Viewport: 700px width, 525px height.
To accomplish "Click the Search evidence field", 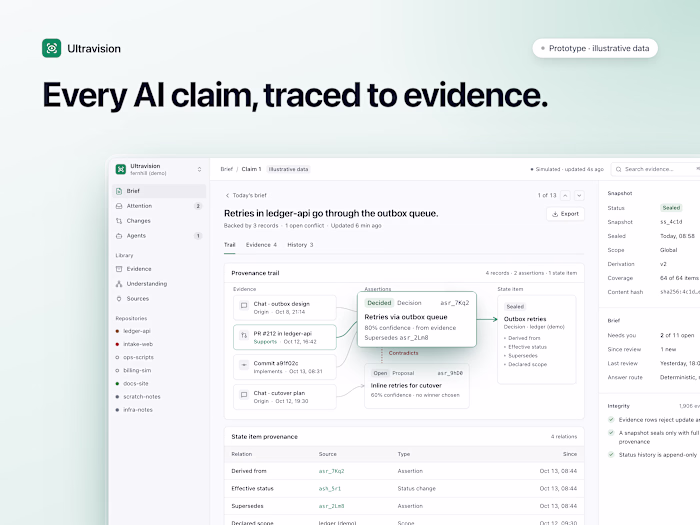I will point(655,169).
